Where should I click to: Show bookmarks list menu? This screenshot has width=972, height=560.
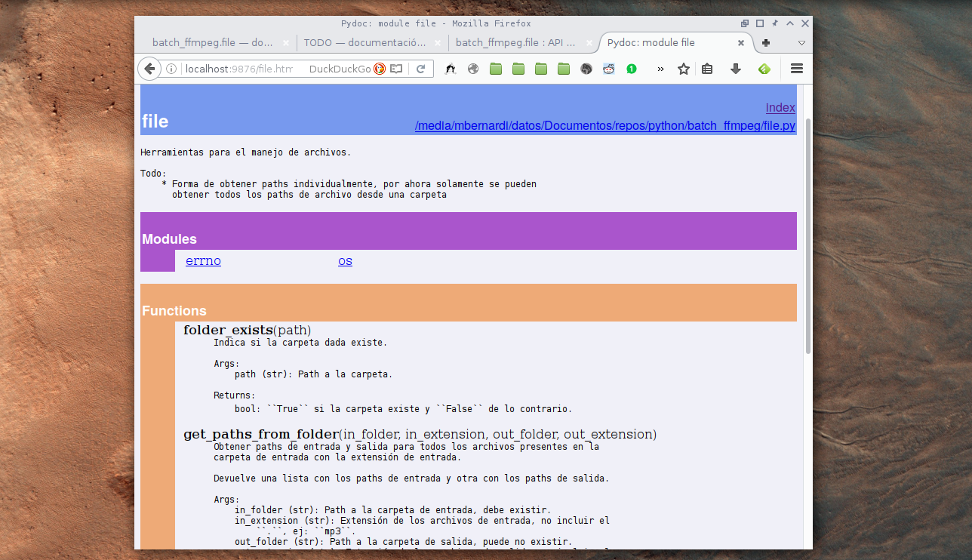click(x=707, y=69)
